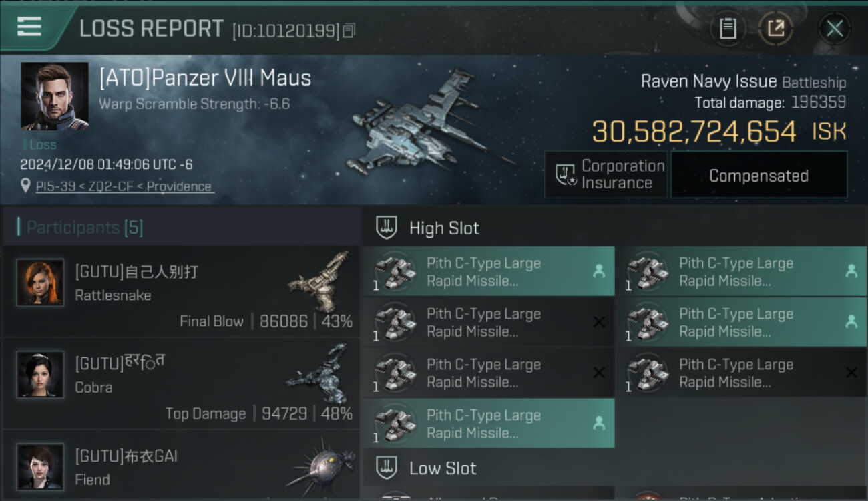Click the Corporation Insurance button

606,174
